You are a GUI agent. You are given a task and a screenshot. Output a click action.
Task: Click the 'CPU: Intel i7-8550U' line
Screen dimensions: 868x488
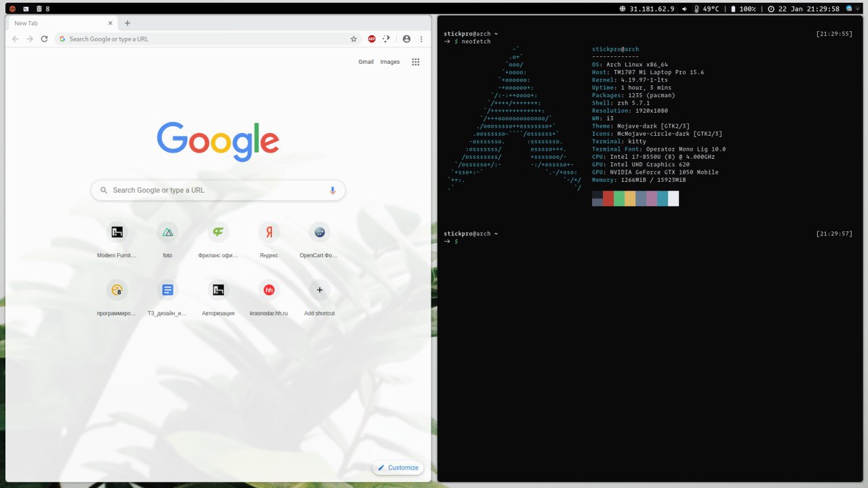[654, 157]
